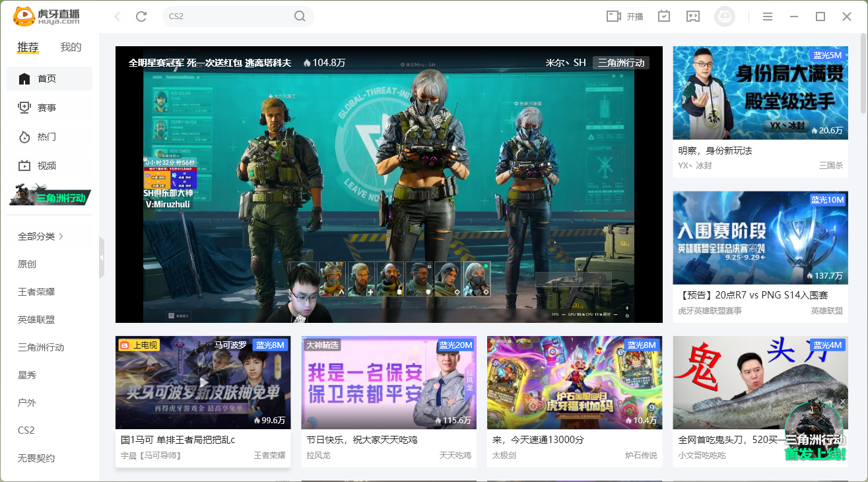Image resolution: width=868 pixels, height=482 pixels.
Task: Open the 鬼头刀 stream thumbnail
Action: [x=760, y=382]
